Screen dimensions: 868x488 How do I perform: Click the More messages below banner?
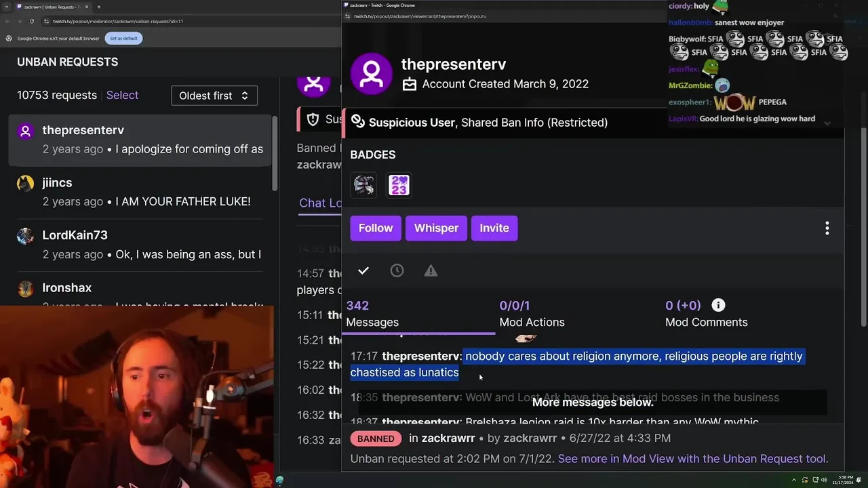coord(593,403)
